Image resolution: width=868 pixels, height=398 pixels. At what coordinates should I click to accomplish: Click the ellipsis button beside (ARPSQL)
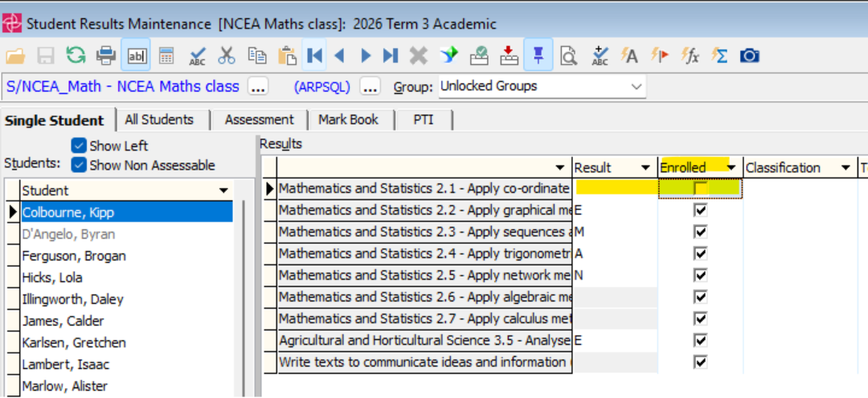(371, 87)
